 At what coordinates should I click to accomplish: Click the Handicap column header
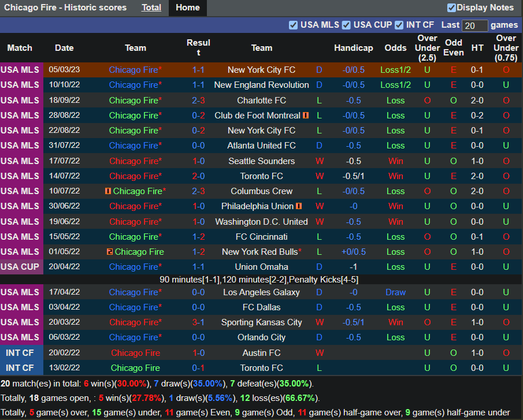(x=354, y=48)
